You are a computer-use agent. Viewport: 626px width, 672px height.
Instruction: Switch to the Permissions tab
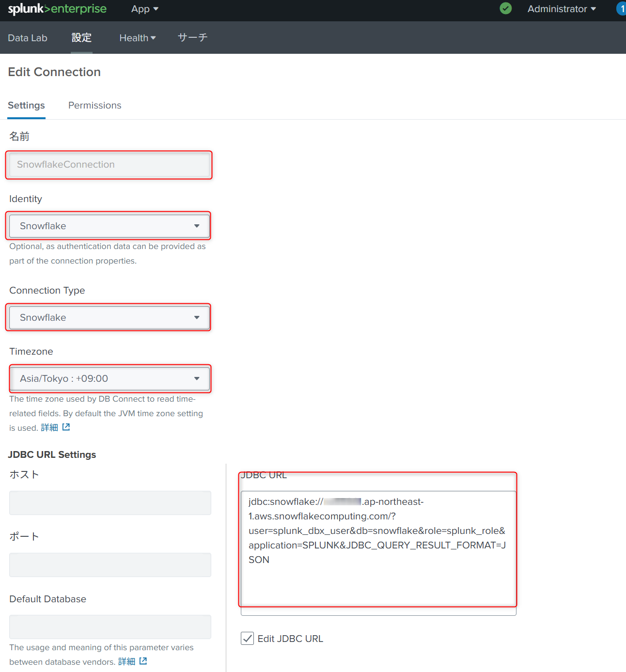(x=95, y=105)
